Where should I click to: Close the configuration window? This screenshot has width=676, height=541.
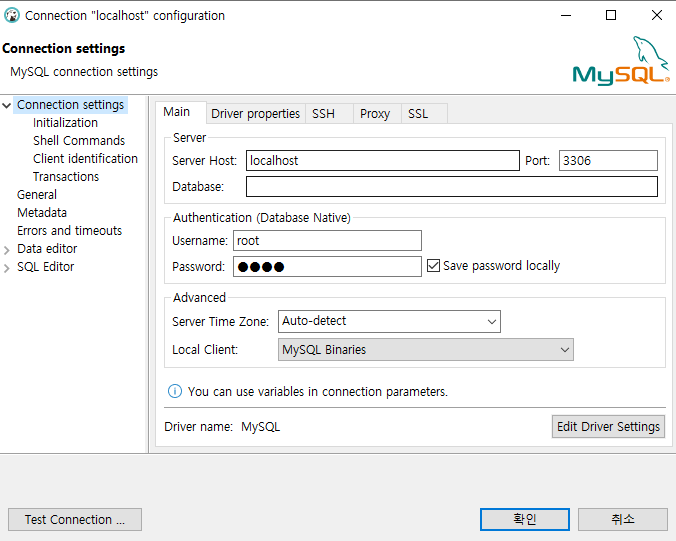[x=657, y=16]
